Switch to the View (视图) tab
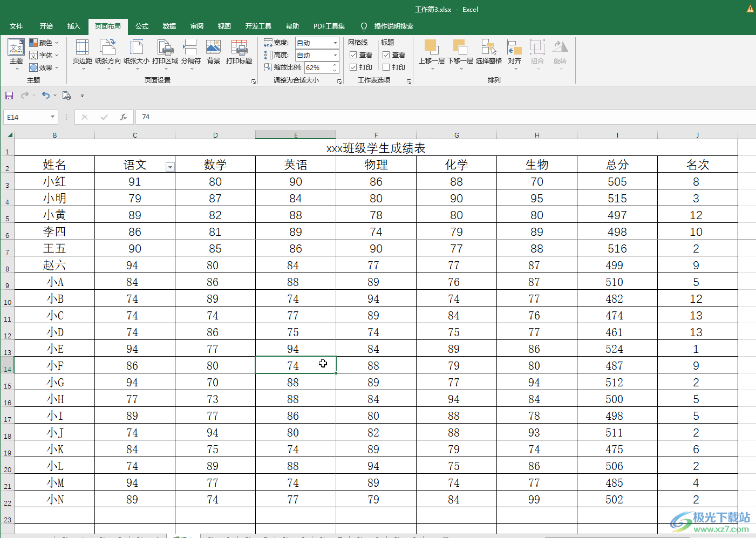756x538 pixels. coord(224,26)
